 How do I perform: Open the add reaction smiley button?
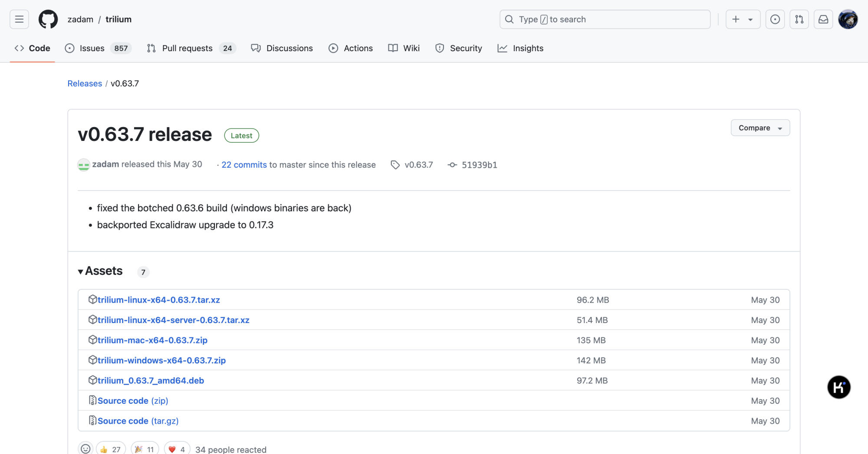[85, 449]
